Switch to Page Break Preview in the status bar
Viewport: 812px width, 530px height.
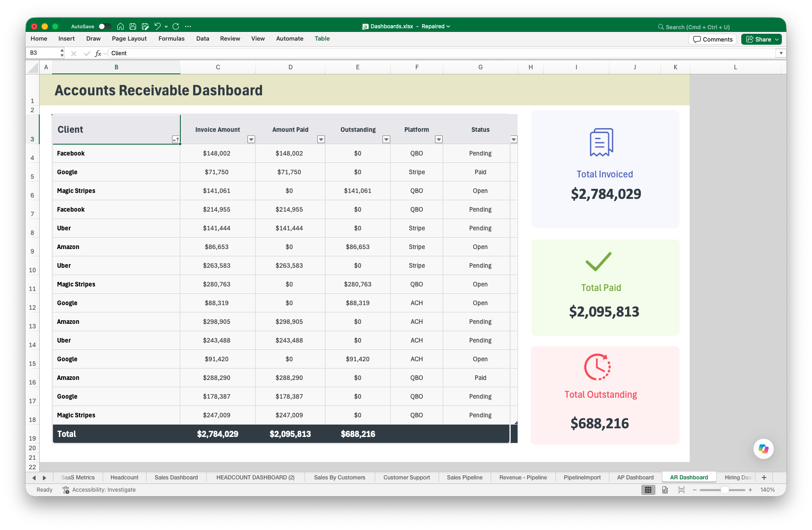(x=681, y=490)
